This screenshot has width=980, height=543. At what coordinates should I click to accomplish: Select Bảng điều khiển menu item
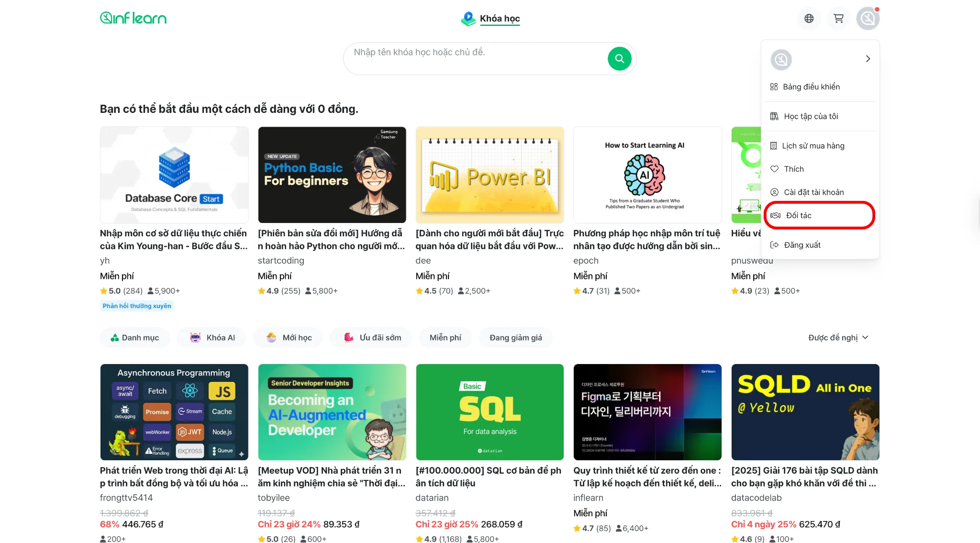point(811,87)
